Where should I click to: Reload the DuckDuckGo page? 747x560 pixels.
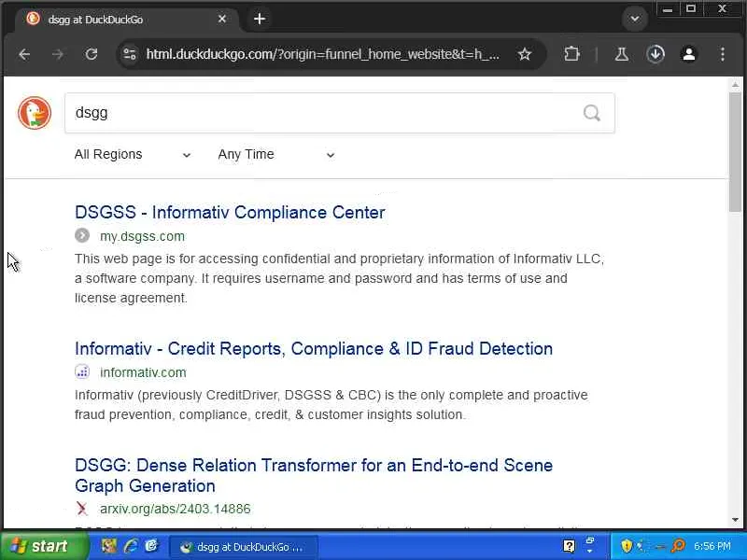[91, 54]
